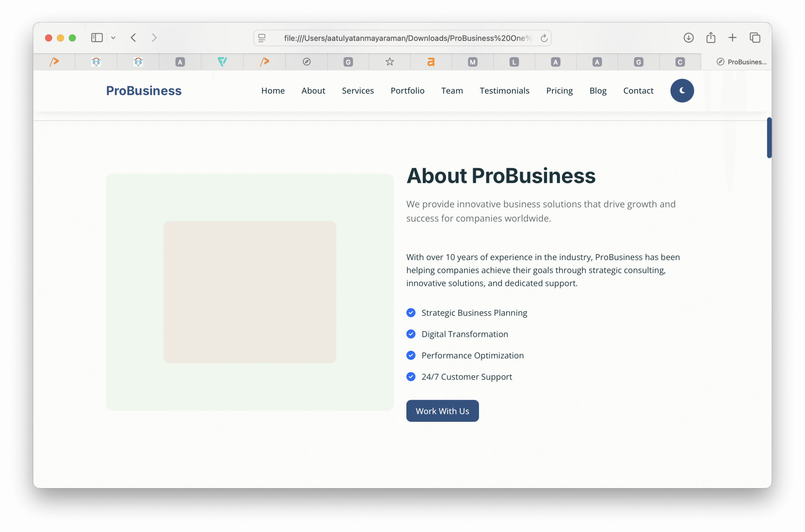Viewport: 805px width, 532px height.
Task: Click the ProBusiness logo text
Action: point(144,90)
